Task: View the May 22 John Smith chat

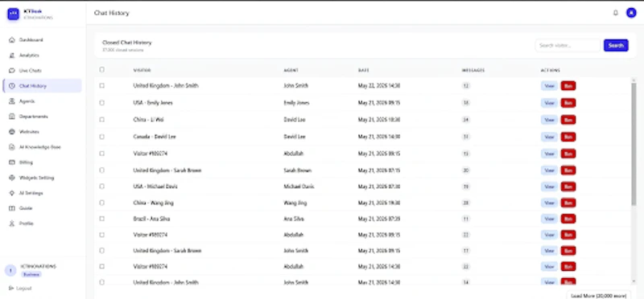Action: point(549,86)
